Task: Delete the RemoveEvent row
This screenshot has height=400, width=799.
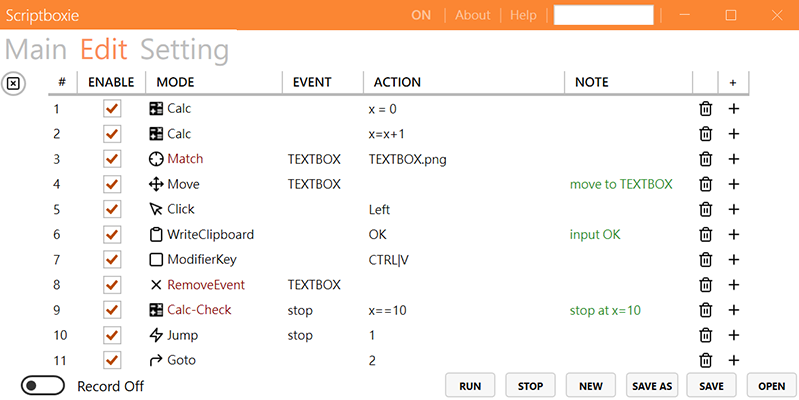Action: point(705,285)
